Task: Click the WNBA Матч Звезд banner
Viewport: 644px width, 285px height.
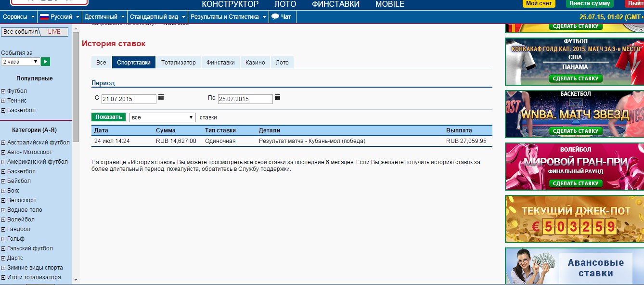Action: pyautogui.click(x=575, y=115)
